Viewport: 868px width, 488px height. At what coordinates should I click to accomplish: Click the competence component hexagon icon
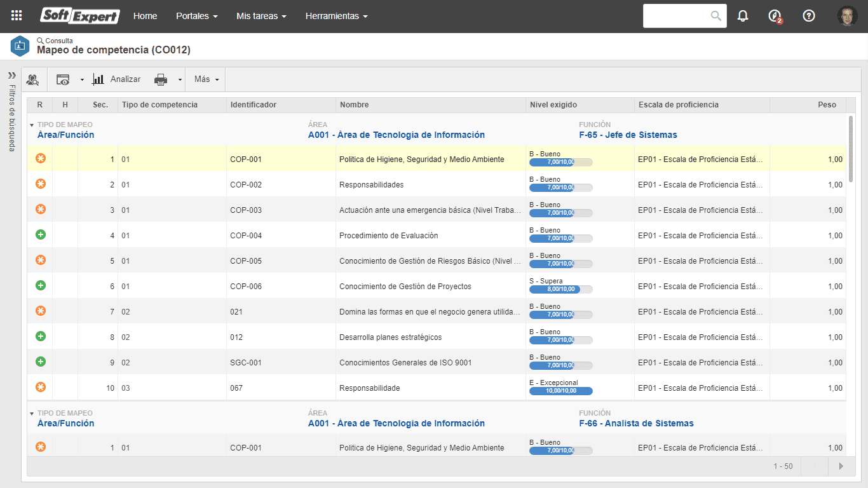20,46
